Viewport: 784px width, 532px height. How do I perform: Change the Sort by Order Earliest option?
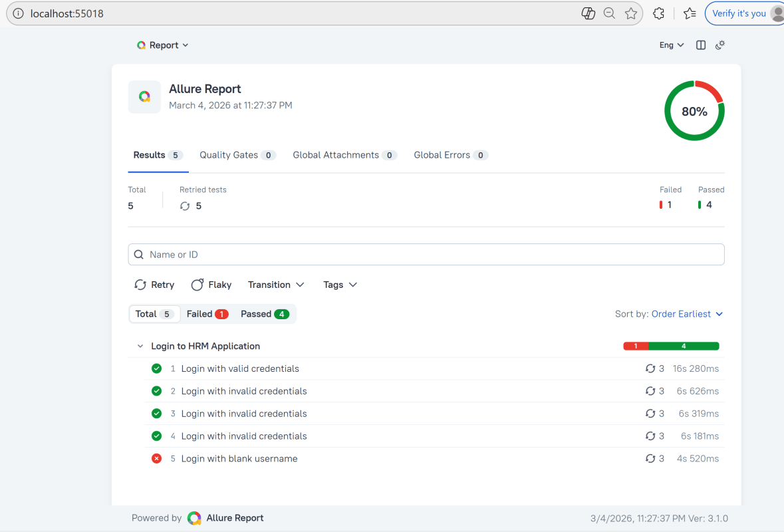(x=686, y=314)
